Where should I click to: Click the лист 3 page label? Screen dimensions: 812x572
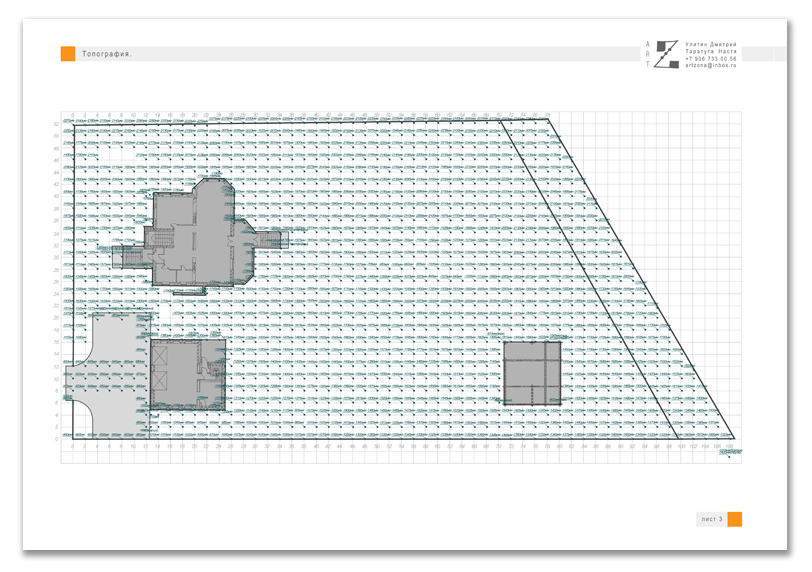710,519
